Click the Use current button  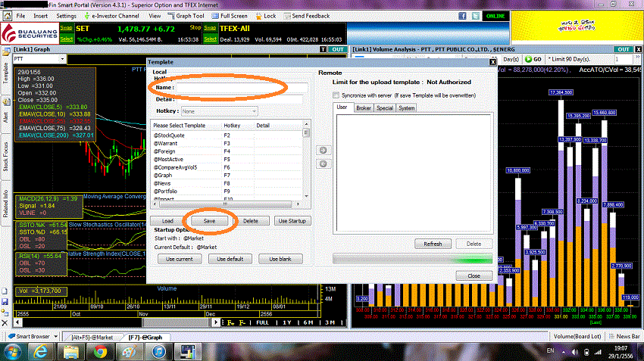pyautogui.click(x=179, y=259)
